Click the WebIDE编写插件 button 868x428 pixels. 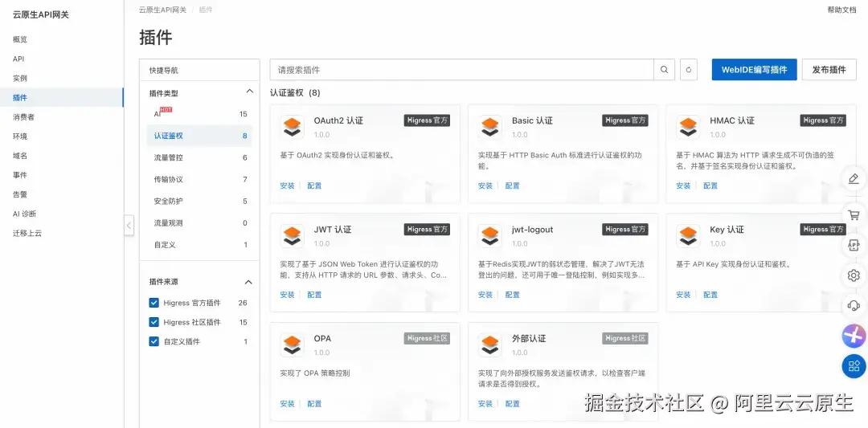point(754,70)
